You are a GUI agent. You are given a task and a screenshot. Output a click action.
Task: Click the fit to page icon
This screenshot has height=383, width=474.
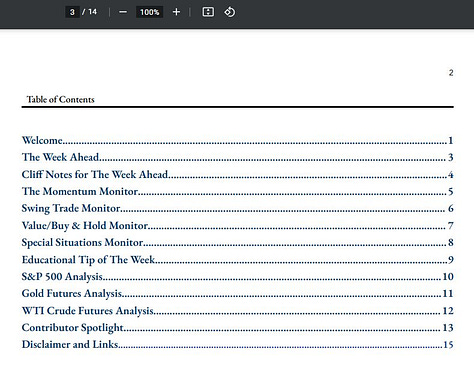point(208,12)
